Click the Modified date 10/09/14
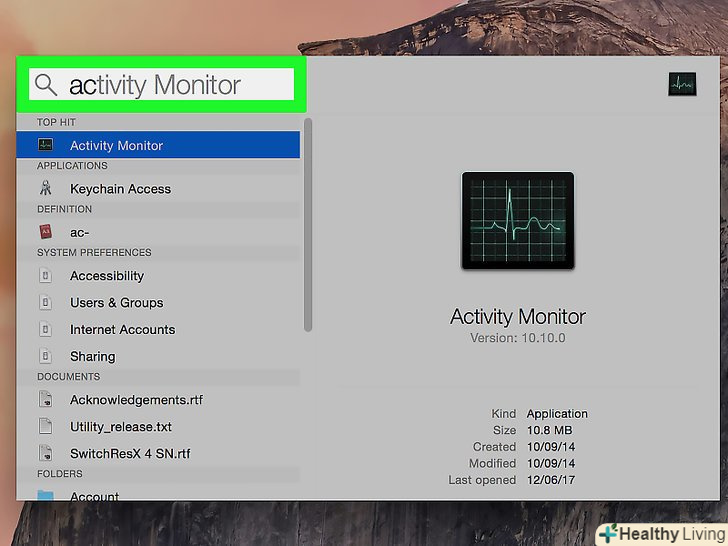Image resolution: width=728 pixels, height=546 pixels. pyautogui.click(x=551, y=463)
